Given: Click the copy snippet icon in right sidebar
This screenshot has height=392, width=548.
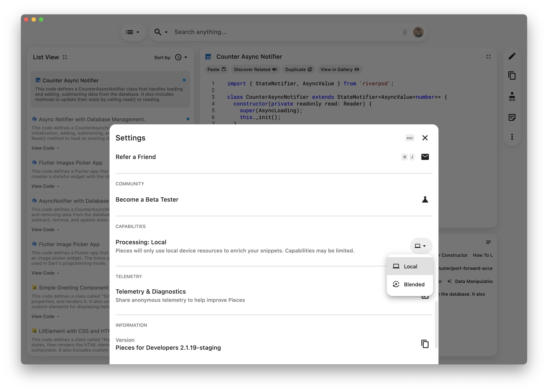Looking at the screenshot, I should (x=512, y=76).
